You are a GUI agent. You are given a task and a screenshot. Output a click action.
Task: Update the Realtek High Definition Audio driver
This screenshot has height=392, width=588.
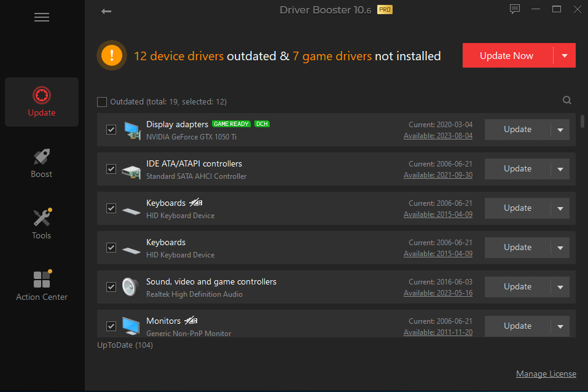point(517,287)
